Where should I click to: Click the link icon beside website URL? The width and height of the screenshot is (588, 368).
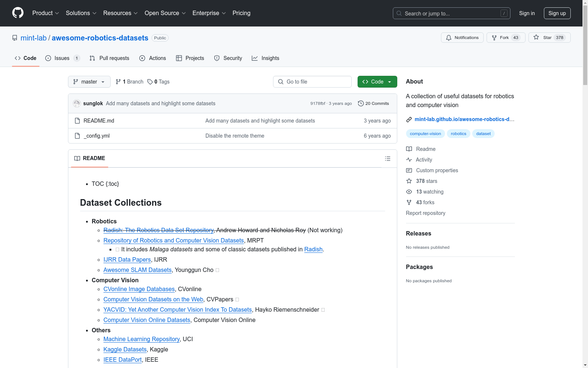tap(409, 119)
